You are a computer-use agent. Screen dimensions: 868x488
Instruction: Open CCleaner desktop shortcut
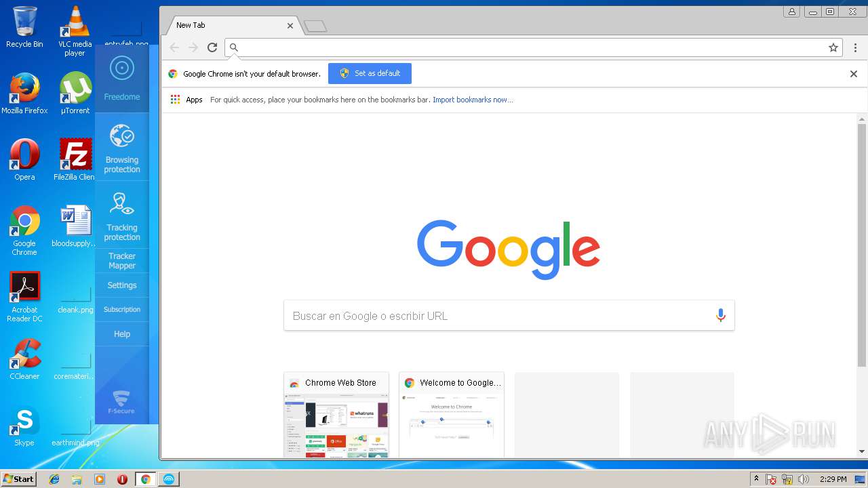tap(24, 359)
